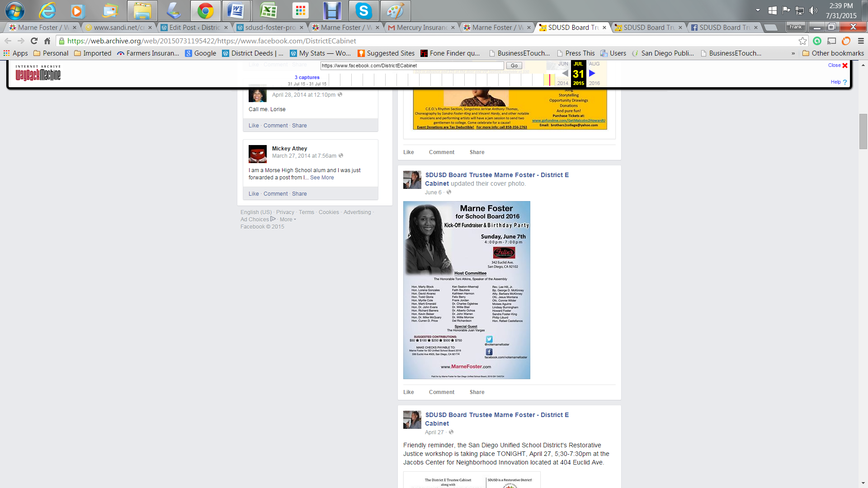The image size is (868, 488).
Task: Click the Wayback previous capture arrow
Action: click(x=565, y=73)
